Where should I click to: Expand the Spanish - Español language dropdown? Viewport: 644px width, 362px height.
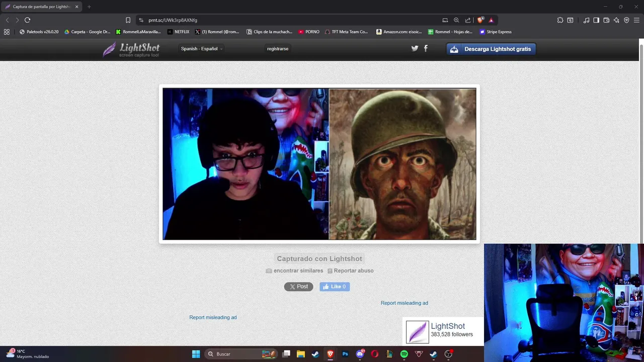coord(202,49)
